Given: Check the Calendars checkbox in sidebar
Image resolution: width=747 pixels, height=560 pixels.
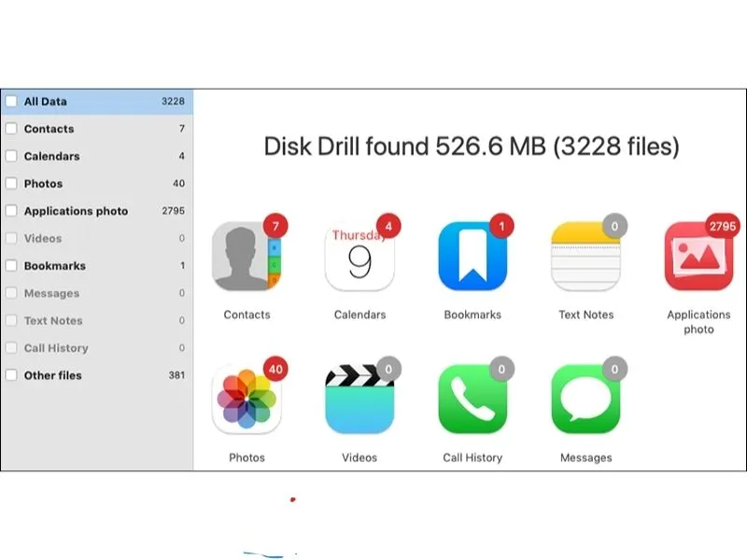Looking at the screenshot, I should (11, 156).
